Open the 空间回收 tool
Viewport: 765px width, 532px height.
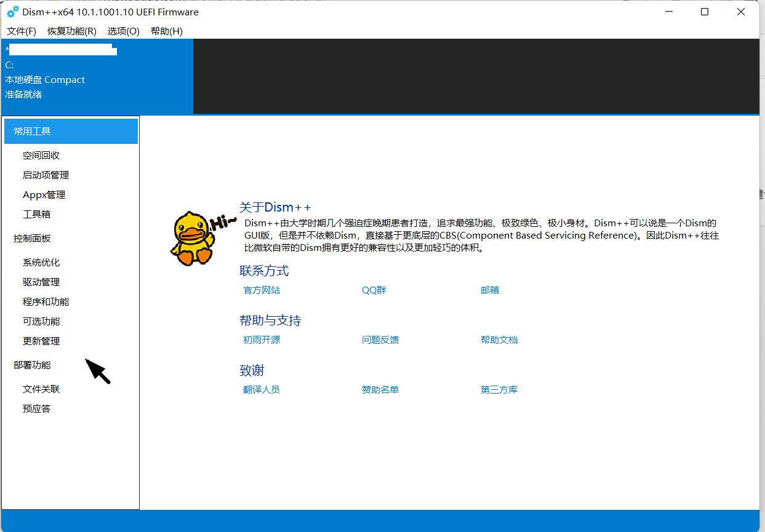(x=41, y=155)
